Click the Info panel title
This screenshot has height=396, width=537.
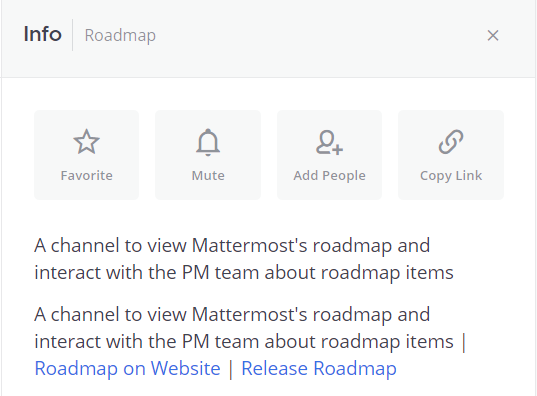click(42, 34)
